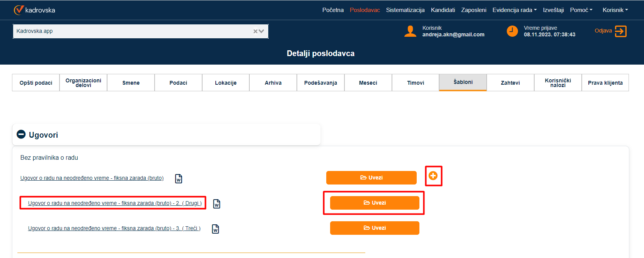Open the Korisnik dropdown menu
The width and height of the screenshot is (644, 258).
615,10
